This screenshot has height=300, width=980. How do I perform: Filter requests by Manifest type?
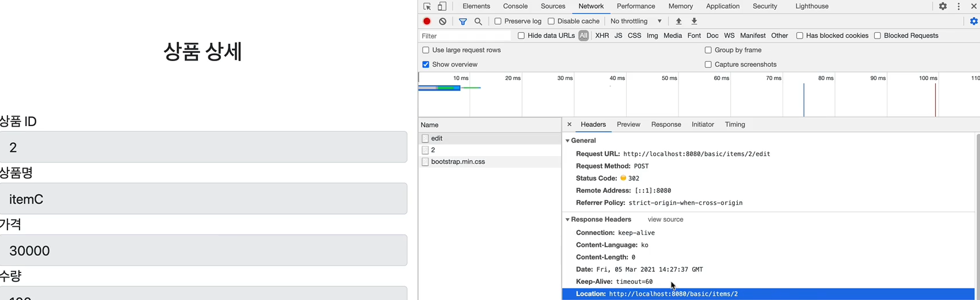tap(753, 36)
